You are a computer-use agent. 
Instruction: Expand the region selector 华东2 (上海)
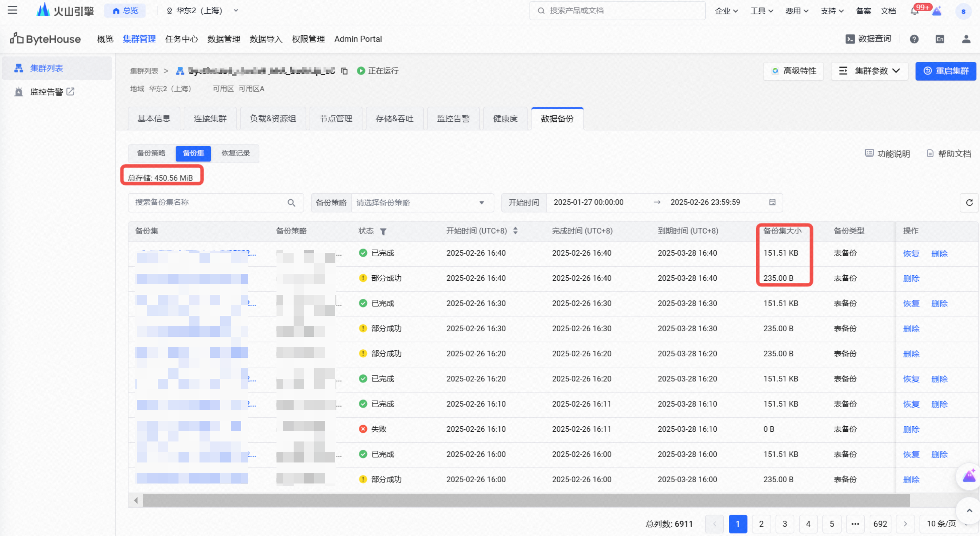[x=202, y=11]
